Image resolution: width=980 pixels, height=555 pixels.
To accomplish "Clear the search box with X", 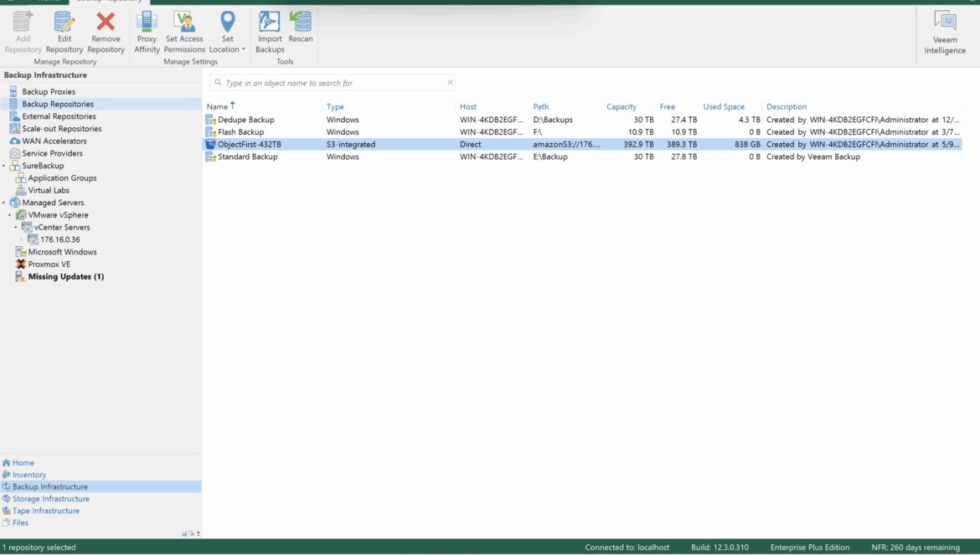I will (x=450, y=82).
